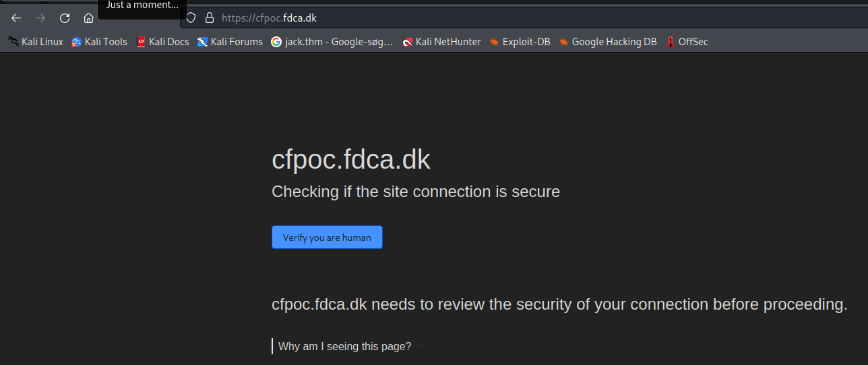Screen dimensions: 868x365
Task: Click the padlock site security icon
Action: pos(209,18)
